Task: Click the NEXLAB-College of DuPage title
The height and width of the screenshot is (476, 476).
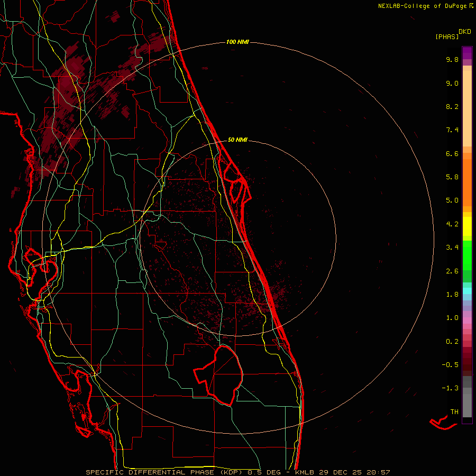Action: click(425, 6)
